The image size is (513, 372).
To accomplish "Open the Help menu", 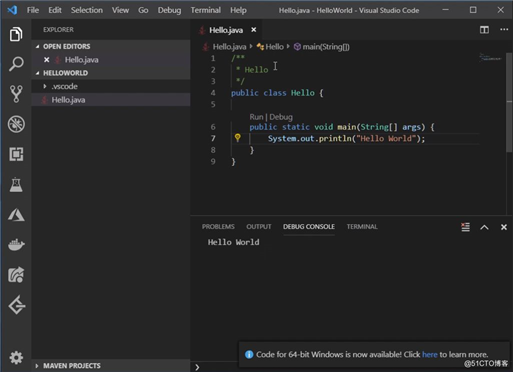I will click(x=238, y=10).
